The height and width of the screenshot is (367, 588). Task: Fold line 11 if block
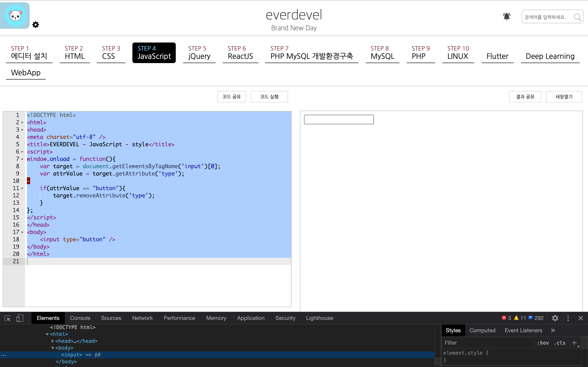point(22,188)
